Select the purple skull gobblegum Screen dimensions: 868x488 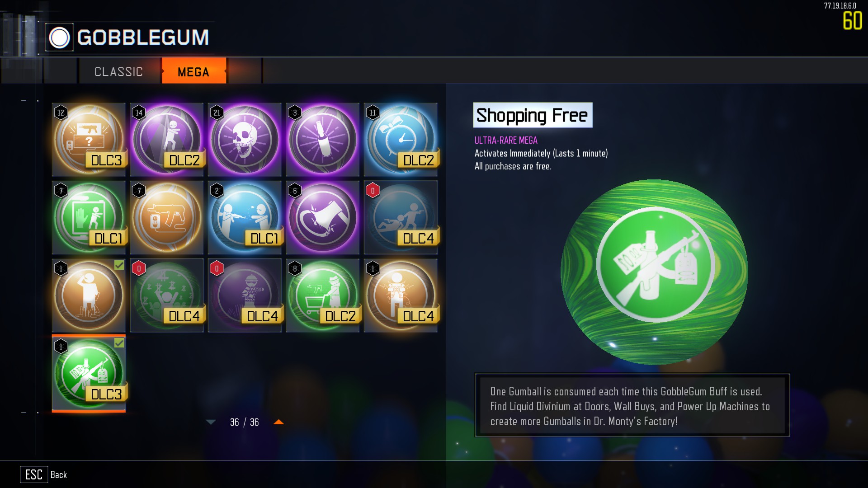pos(245,140)
